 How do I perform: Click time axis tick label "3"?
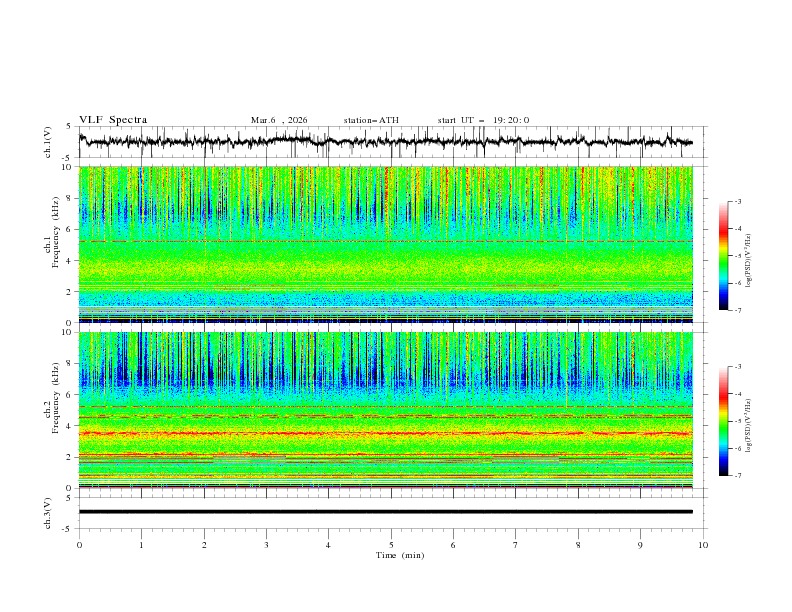click(266, 545)
